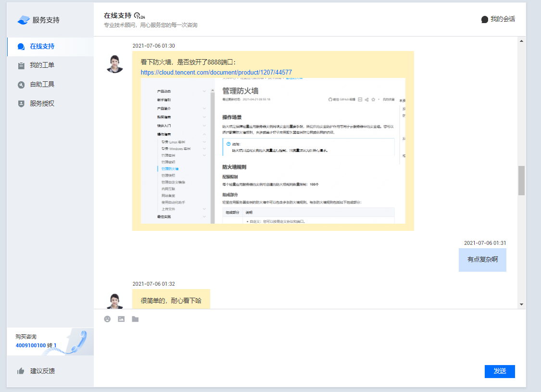Click the image upload icon
Viewport: 541px width, 392px height.
coord(121,319)
